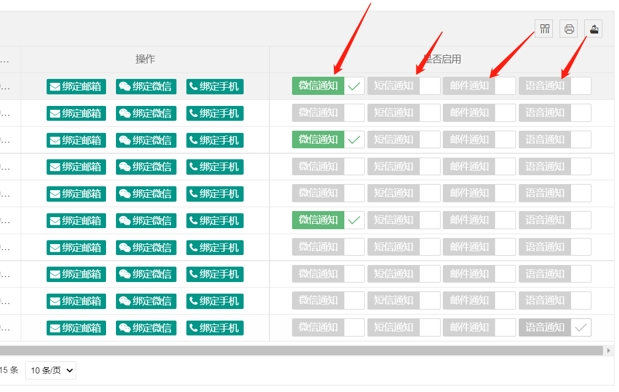Open the column filter grid icon

(545, 28)
